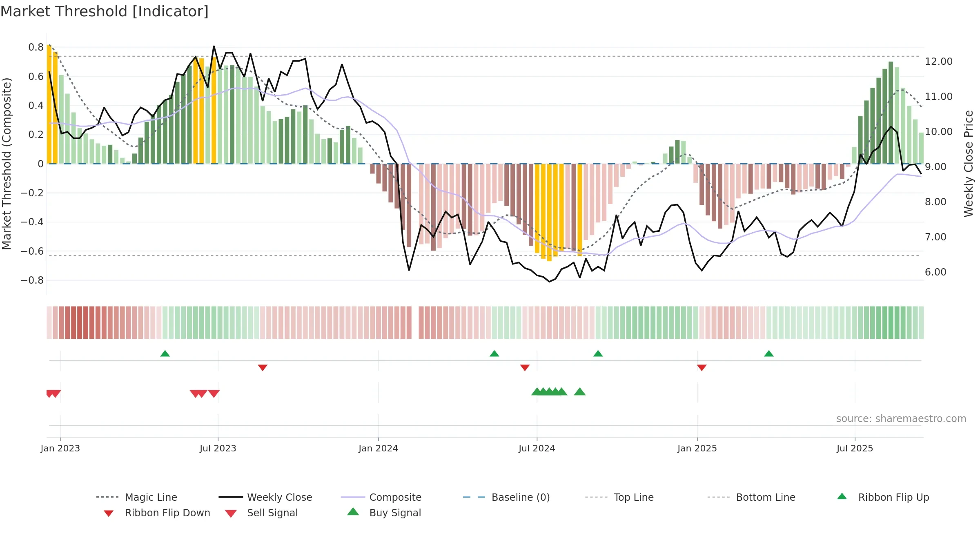The height and width of the screenshot is (551, 980).
Task: Click the Ribbon Flip Down marker just before Jul 2024
Action: (525, 368)
